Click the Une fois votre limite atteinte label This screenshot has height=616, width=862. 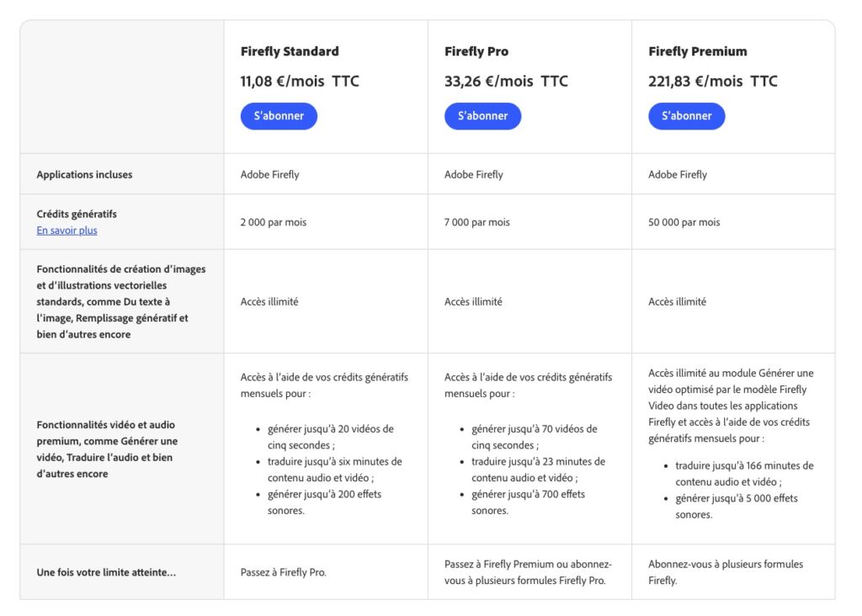click(106, 572)
